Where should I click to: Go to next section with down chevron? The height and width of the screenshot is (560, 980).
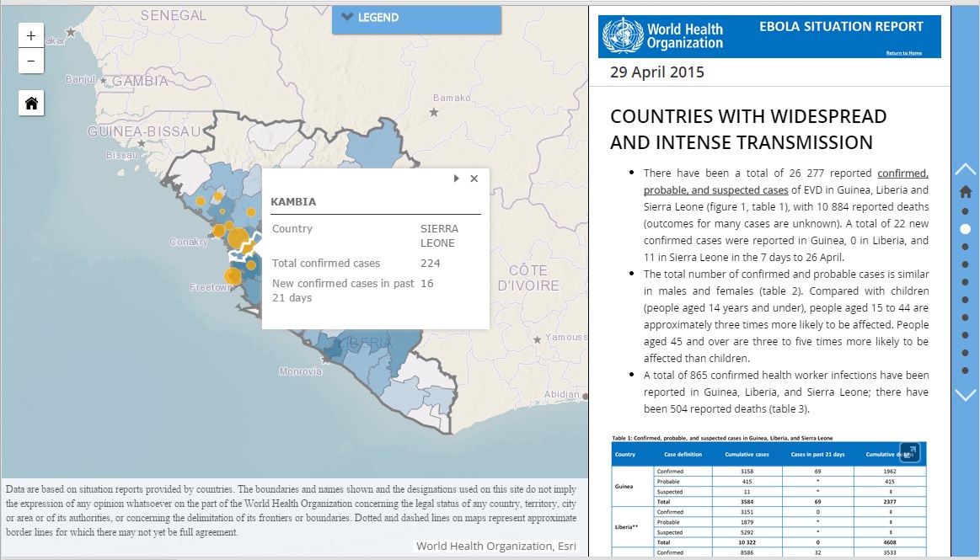point(965,395)
